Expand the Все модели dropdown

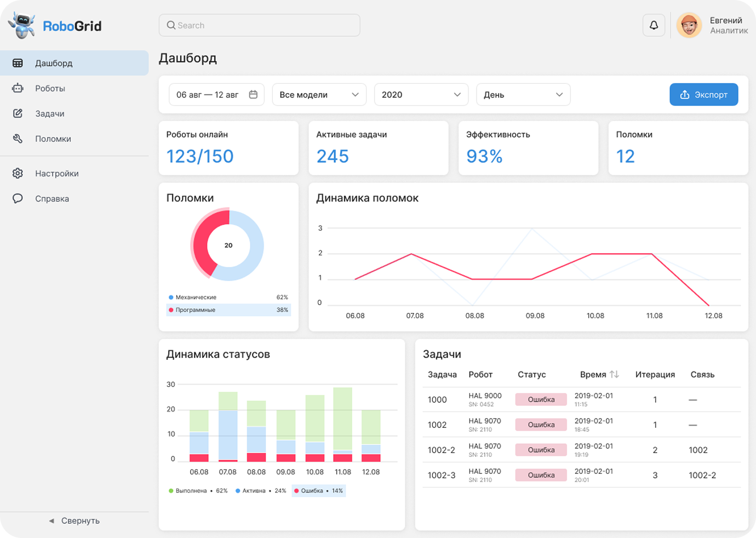(319, 94)
